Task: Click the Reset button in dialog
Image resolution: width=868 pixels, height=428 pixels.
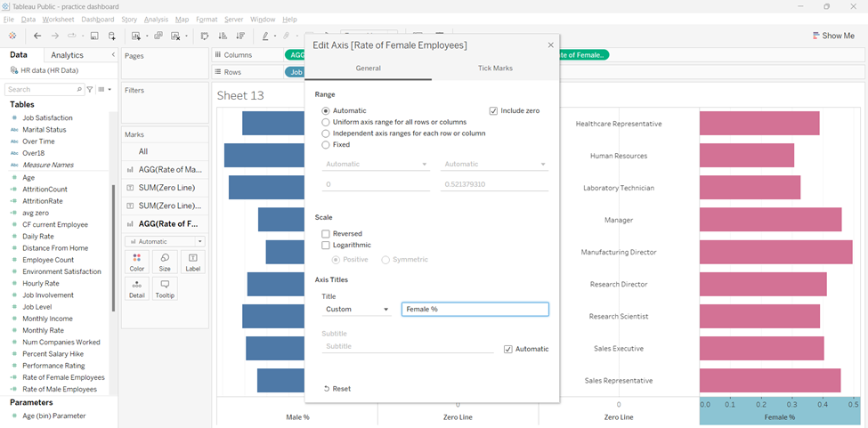Action: 337,389
